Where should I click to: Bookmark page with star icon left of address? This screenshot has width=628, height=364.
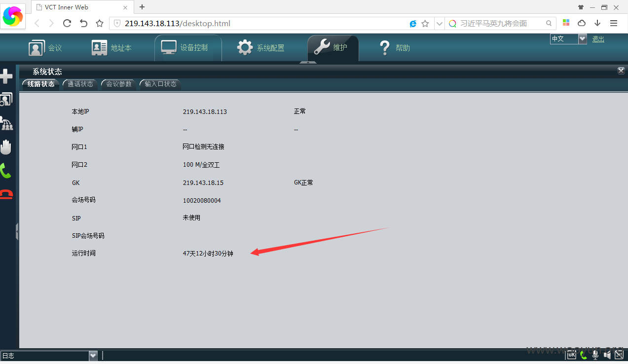100,23
